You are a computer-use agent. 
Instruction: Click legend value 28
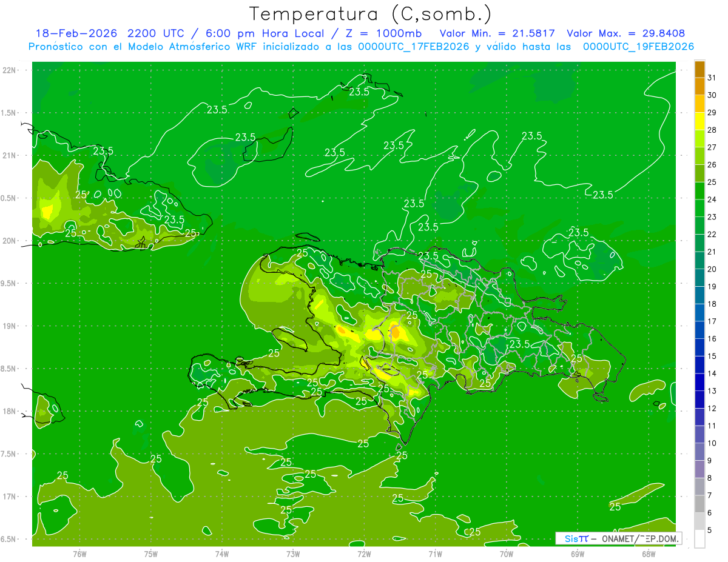[712, 130]
